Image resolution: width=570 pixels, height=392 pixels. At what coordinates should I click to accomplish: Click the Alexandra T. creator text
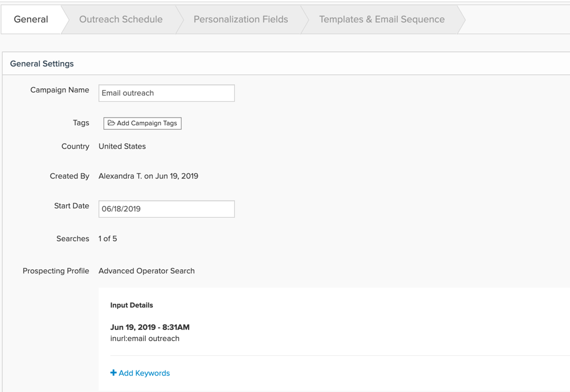(121, 176)
